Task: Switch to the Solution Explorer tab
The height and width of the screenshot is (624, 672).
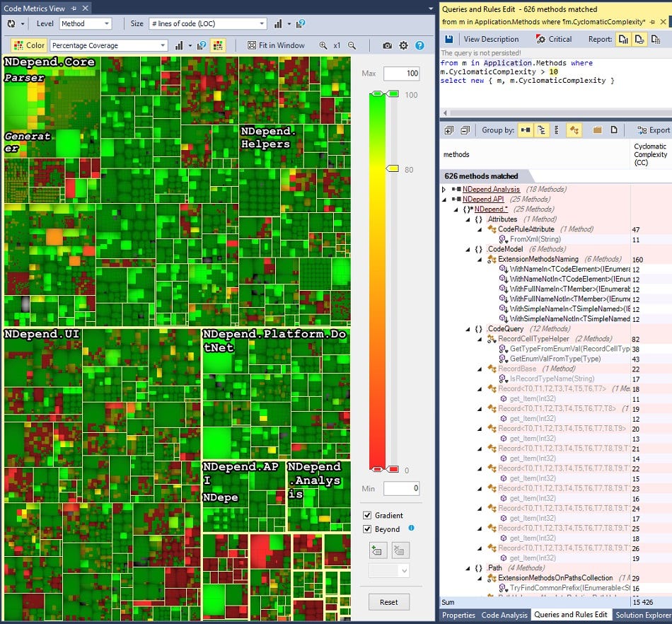Action: pyautogui.click(x=642, y=615)
